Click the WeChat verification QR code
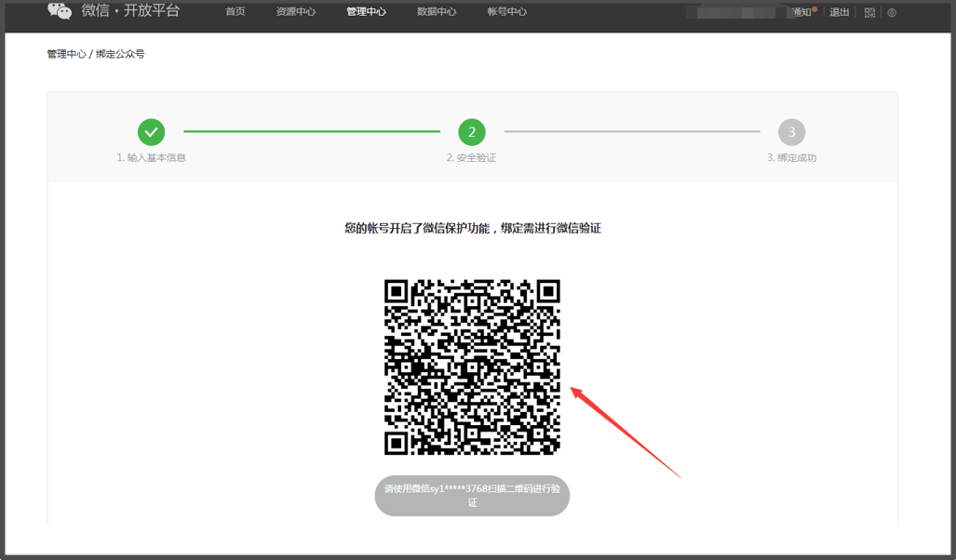Image resolution: width=956 pixels, height=560 pixels. coord(472,367)
